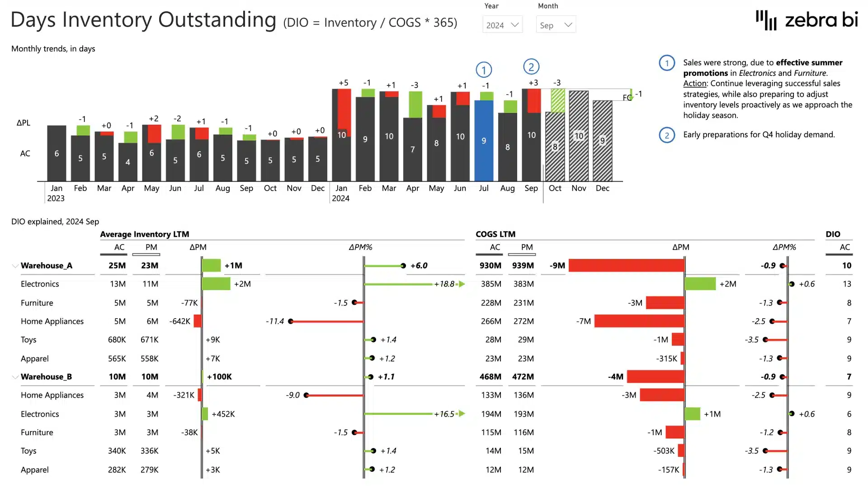Click the COGS LTM header

pyautogui.click(x=495, y=234)
